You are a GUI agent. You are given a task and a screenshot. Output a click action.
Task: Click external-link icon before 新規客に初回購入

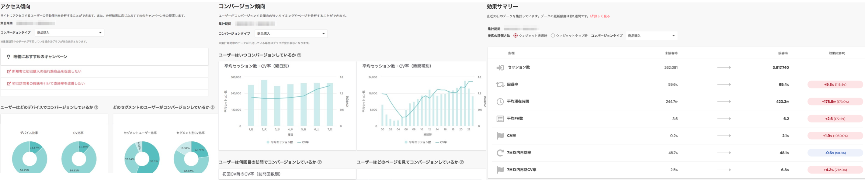9,71
